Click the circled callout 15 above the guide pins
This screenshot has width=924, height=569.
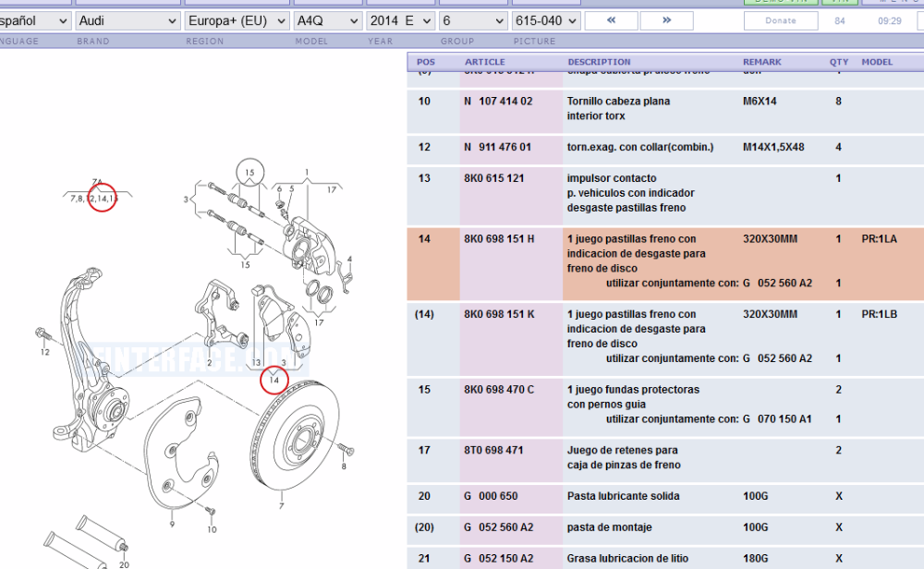(249, 173)
